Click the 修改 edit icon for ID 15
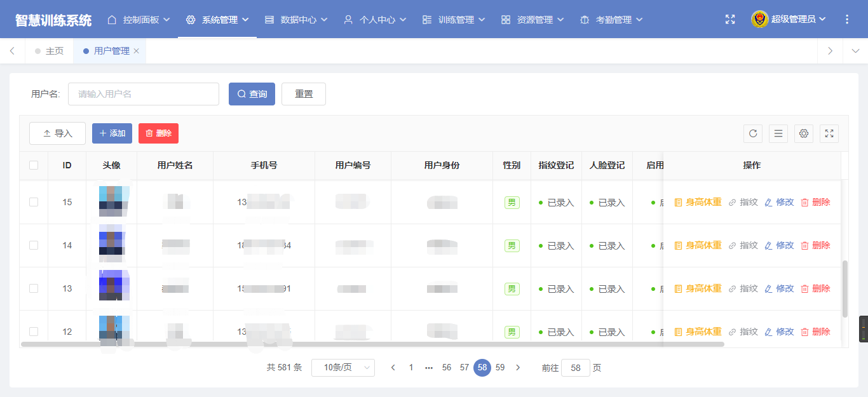The width and height of the screenshot is (868, 397). (x=779, y=202)
